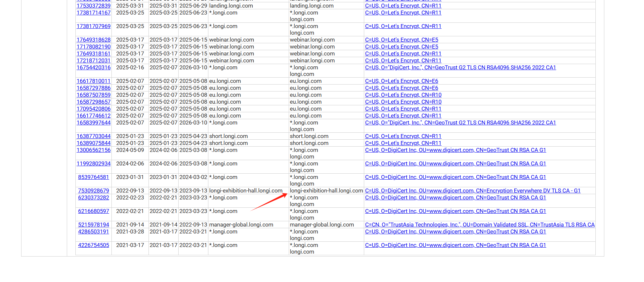Click common name landing.longi.com in row 17530372839
The image size is (644, 282).
231,6
